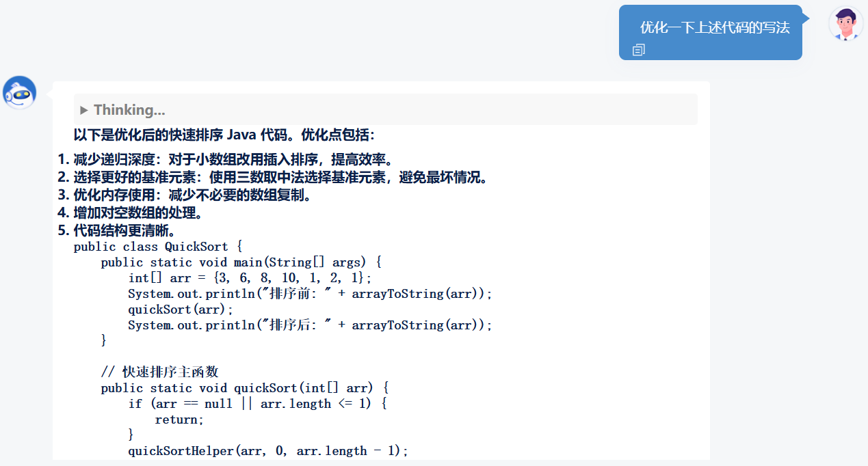This screenshot has width=868, height=466.
Task: Click the user message "优化一下上述代码的写法"
Action: click(x=715, y=28)
